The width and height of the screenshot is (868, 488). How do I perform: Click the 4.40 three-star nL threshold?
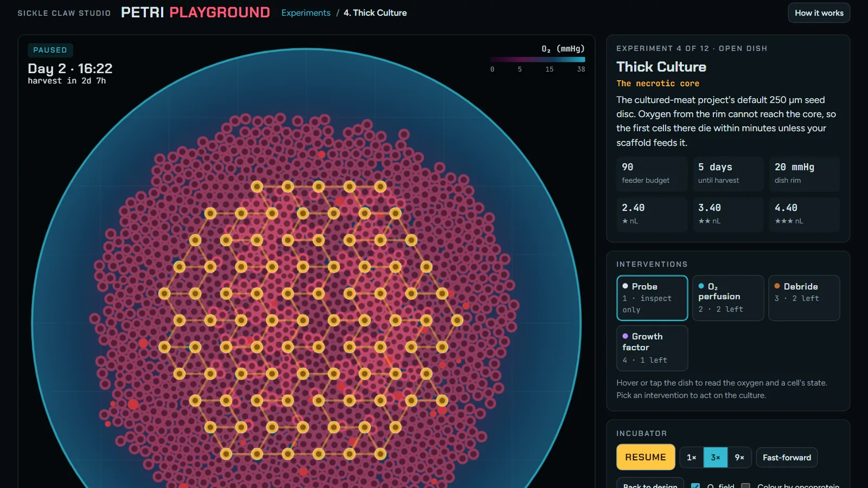coord(804,214)
